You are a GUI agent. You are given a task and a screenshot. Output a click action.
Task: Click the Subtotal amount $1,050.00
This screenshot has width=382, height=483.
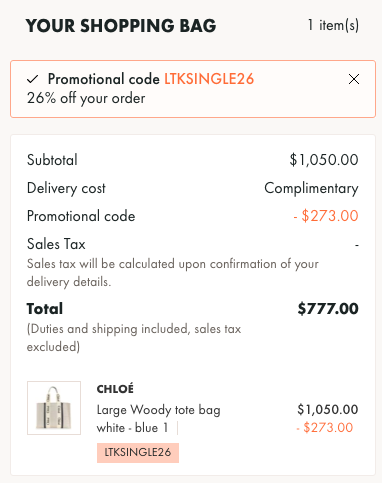click(x=324, y=160)
